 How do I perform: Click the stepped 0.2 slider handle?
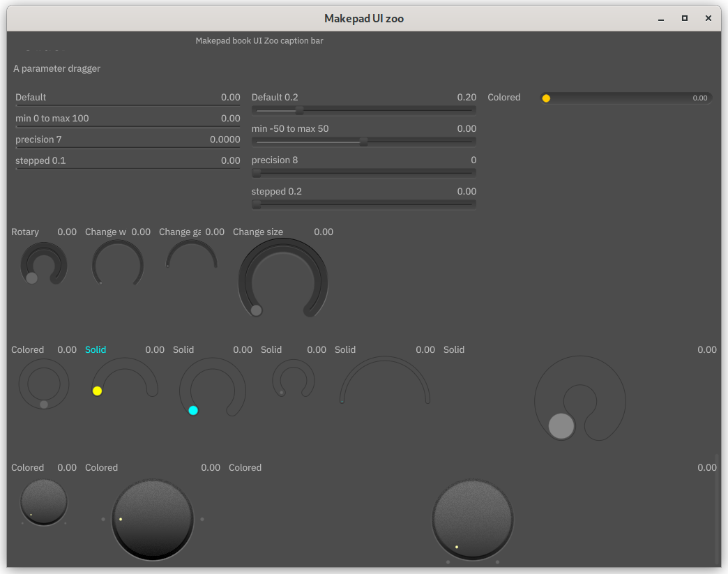tap(257, 204)
